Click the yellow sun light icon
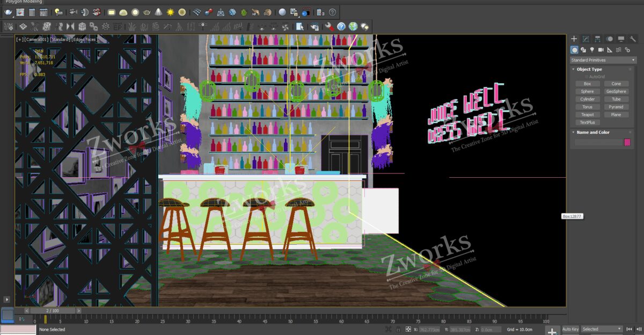 170,12
